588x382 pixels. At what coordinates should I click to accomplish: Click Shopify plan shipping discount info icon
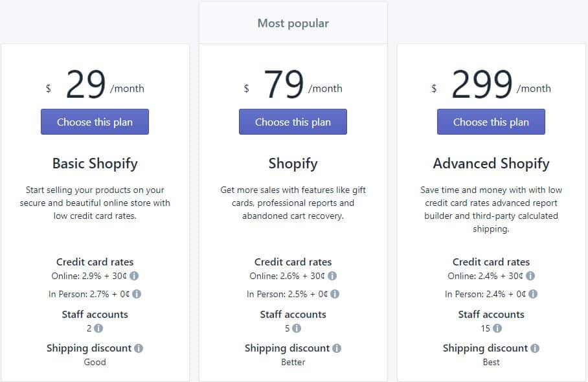click(337, 348)
